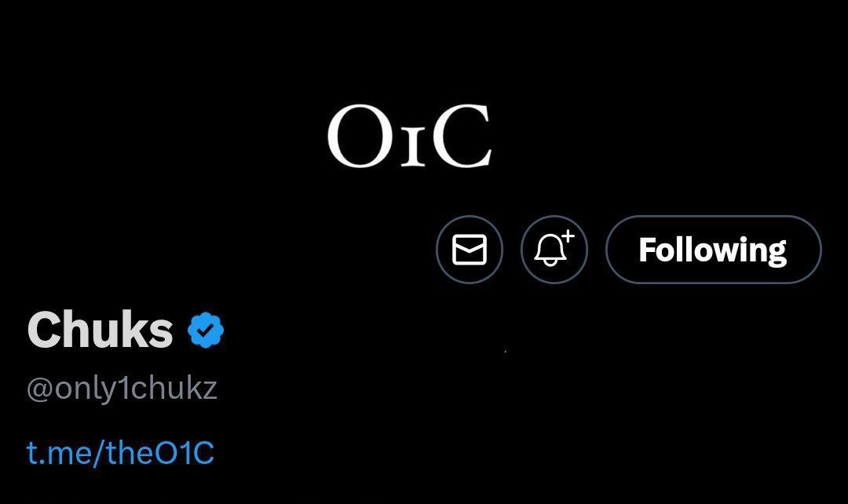Tap the gray username under Chuks

point(122,389)
